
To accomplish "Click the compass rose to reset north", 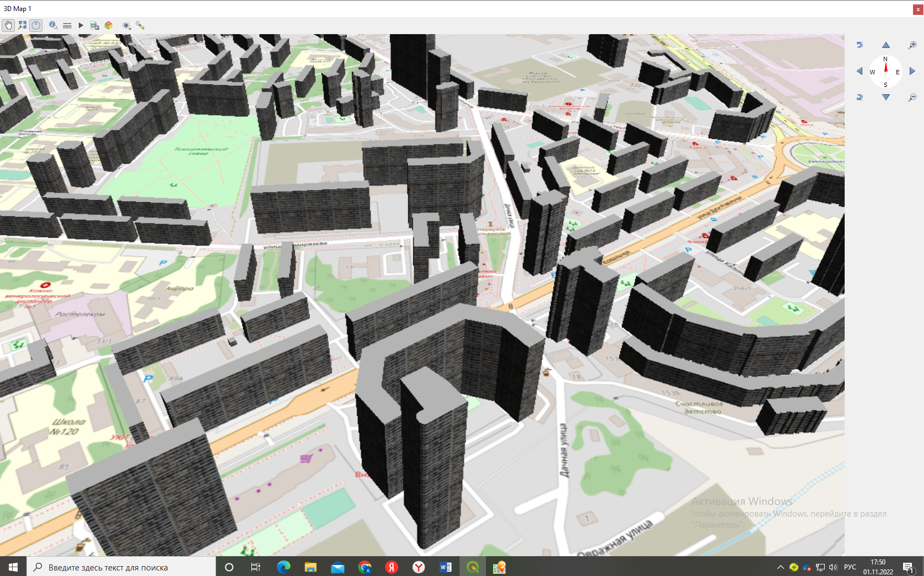I will click(x=885, y=72).
